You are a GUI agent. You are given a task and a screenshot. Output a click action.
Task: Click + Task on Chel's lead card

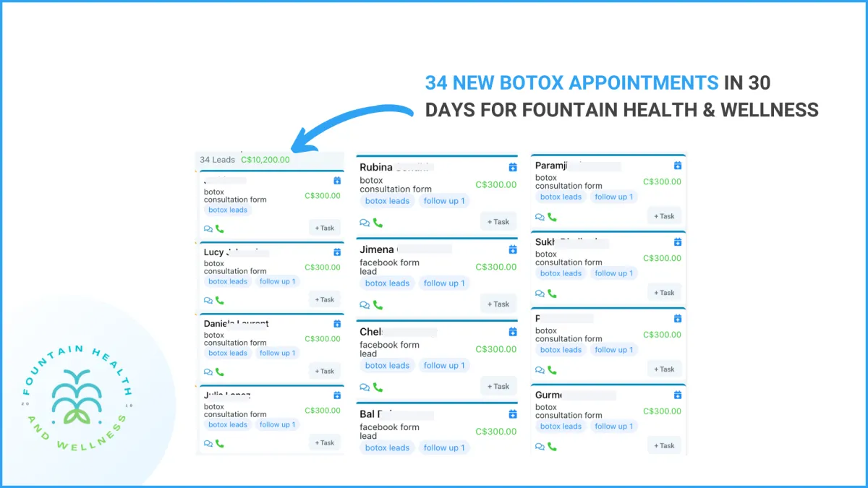click(498, 386)
